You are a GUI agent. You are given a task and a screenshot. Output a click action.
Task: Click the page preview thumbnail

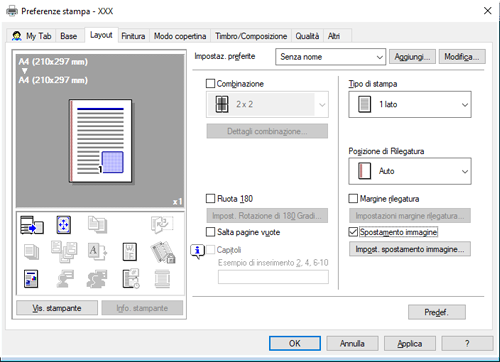pyautogui.click(x=101, y=141)
